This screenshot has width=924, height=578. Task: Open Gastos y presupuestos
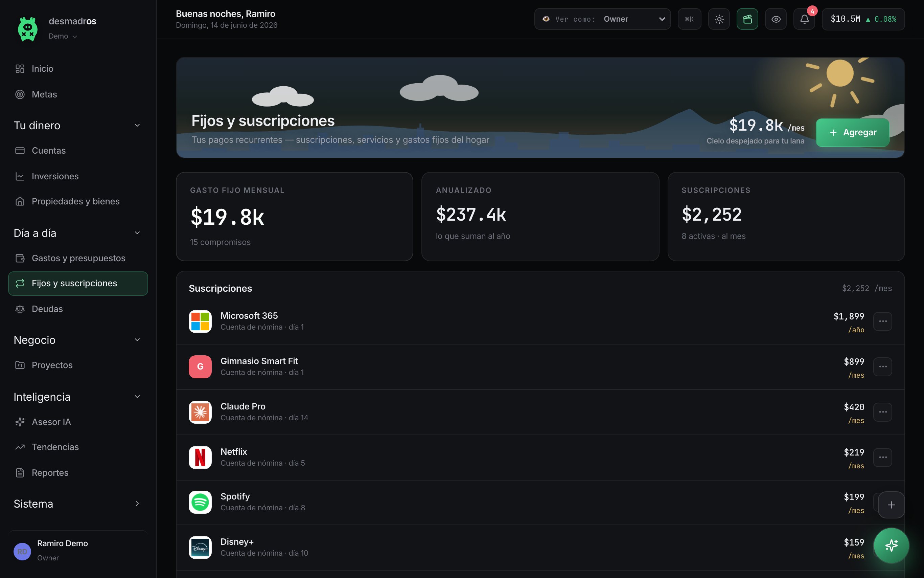tap(78, 259)
